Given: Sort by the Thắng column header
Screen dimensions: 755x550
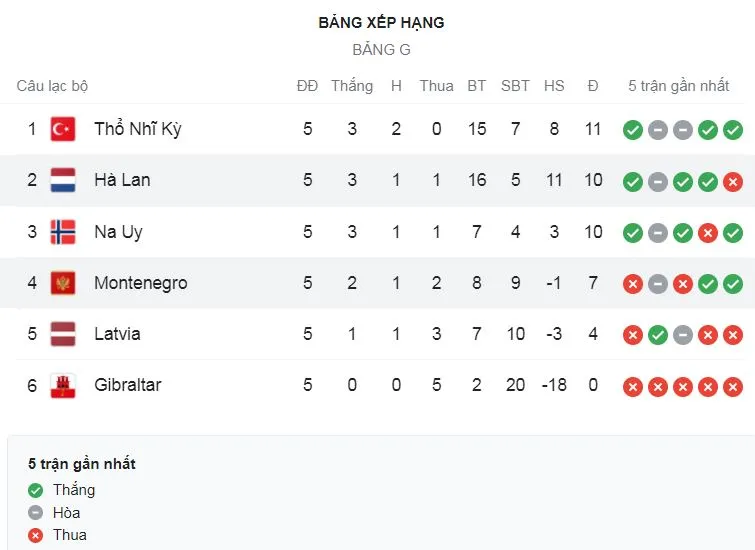Looking at the screenshot, I should coord(352,86).
